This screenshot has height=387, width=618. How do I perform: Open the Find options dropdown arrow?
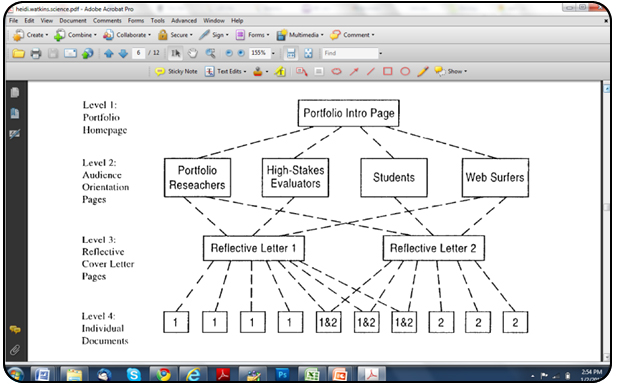[x=380, y=53]
